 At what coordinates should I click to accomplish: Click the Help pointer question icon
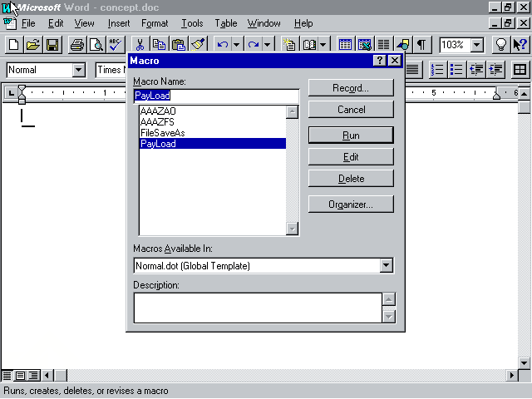click(x=520, y=44)
